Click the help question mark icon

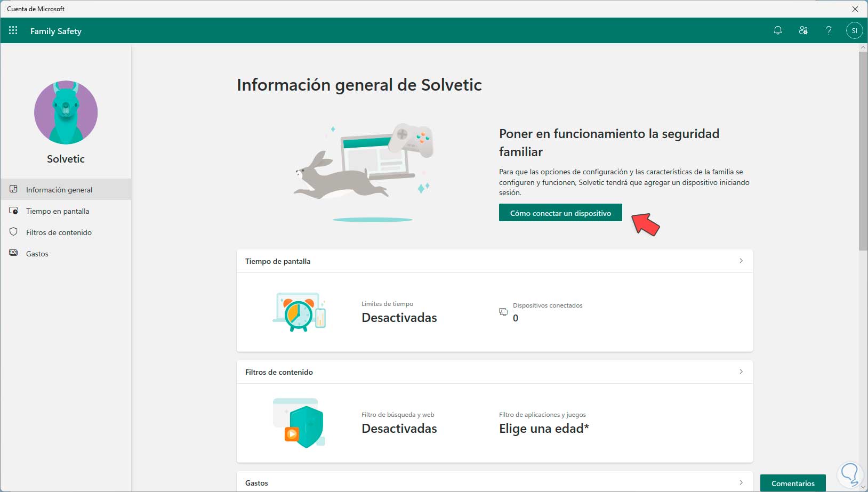pos(829,30)
